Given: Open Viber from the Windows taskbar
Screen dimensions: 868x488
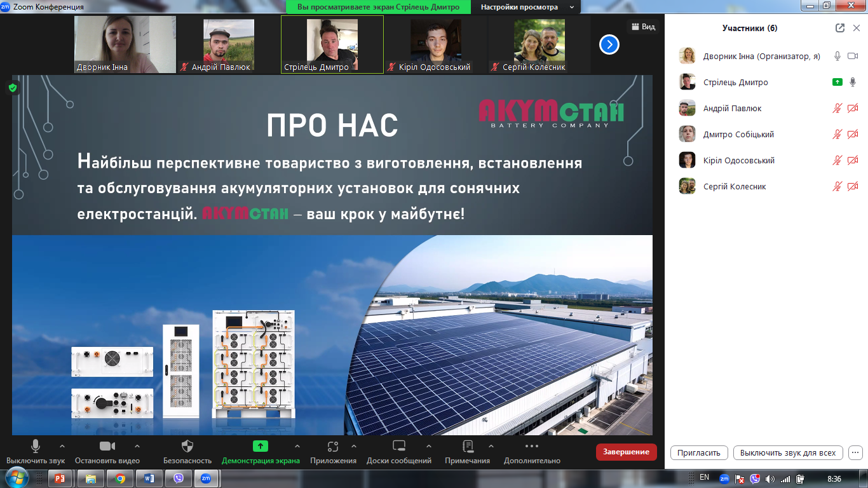Looking at the screenshot, I should [x=178, y=478].
